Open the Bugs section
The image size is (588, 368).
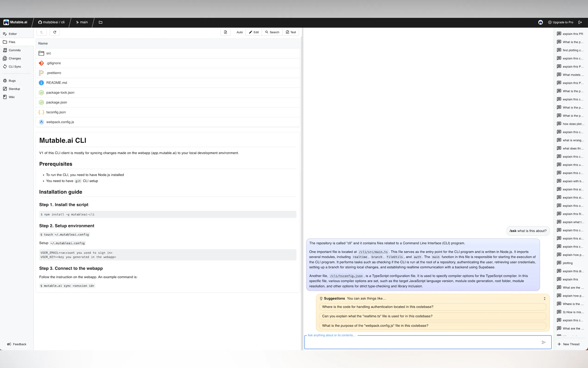click(17, 81)
